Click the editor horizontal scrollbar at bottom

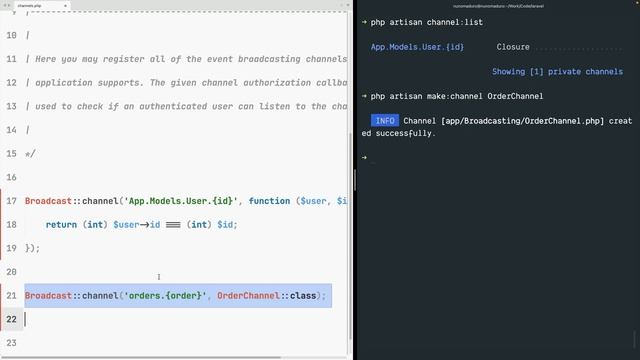tap(141, 358)
